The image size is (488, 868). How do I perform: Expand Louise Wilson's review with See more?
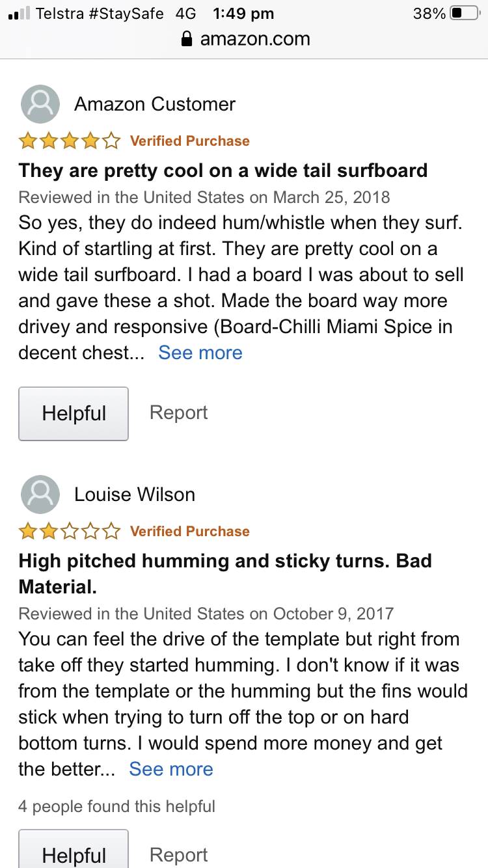coord(171,769)
